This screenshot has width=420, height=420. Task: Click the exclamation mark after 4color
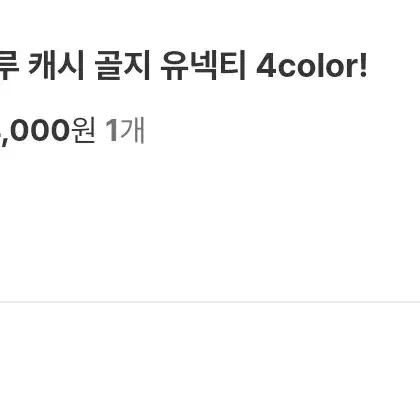[363, 66]
